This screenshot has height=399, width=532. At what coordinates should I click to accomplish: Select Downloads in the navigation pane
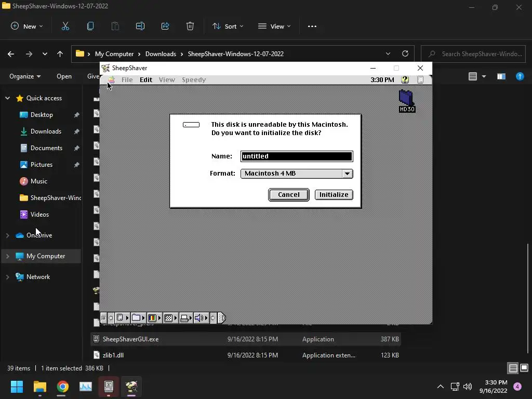pyautogui.click(x=46, y=131)
